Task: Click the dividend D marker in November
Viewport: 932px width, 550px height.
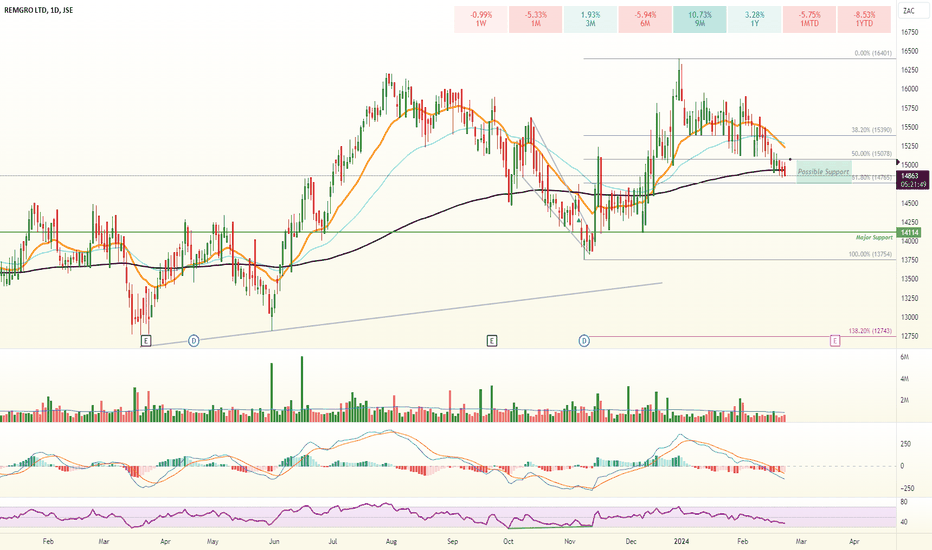Action: pos(584,341)
